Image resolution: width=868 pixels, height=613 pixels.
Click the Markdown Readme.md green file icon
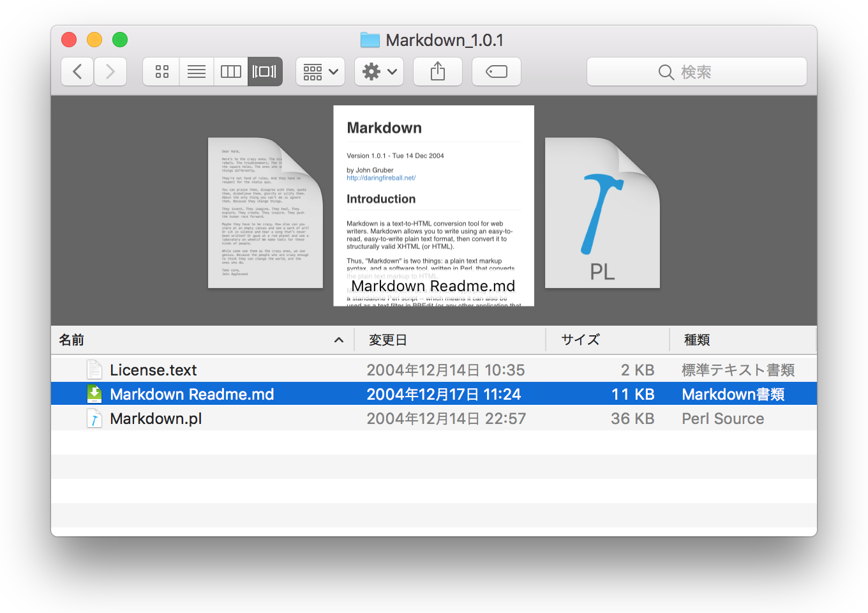(x=94, y=394)
